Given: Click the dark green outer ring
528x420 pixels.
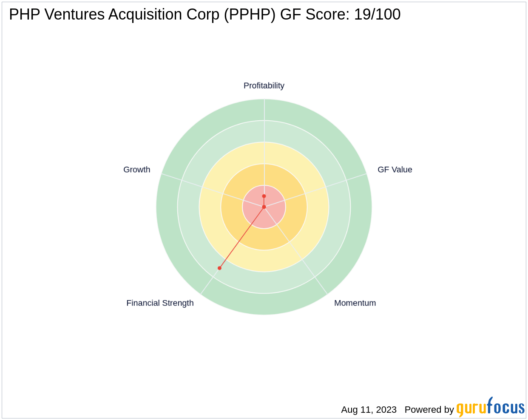Looking at the screenshot, I should (264, 304).
